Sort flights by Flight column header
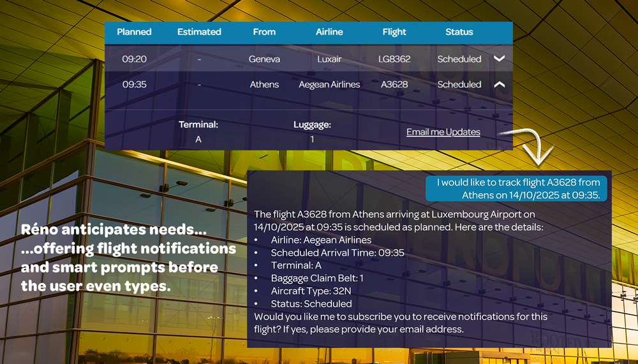Viewport: 638px width, 364px height. tap(394, 32)
